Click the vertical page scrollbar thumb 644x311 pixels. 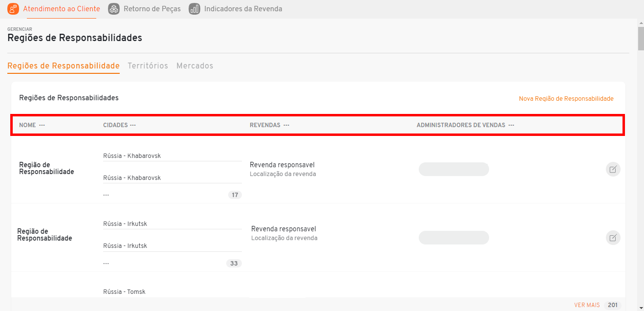tap(641, 39)
